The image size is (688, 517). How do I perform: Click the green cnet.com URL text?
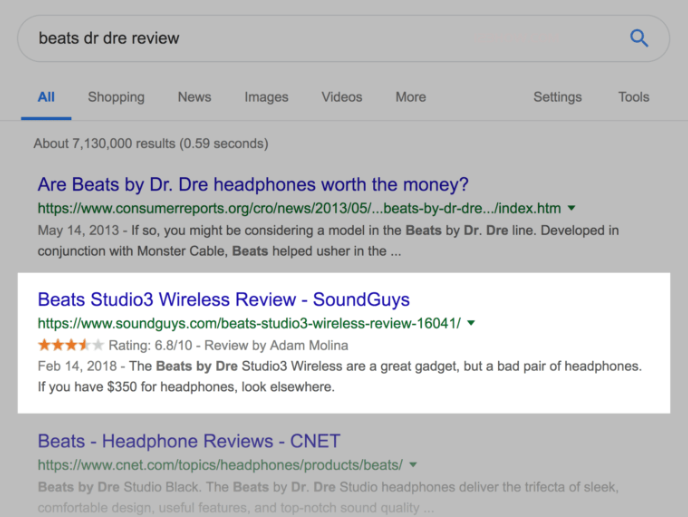tap(220, 465)
